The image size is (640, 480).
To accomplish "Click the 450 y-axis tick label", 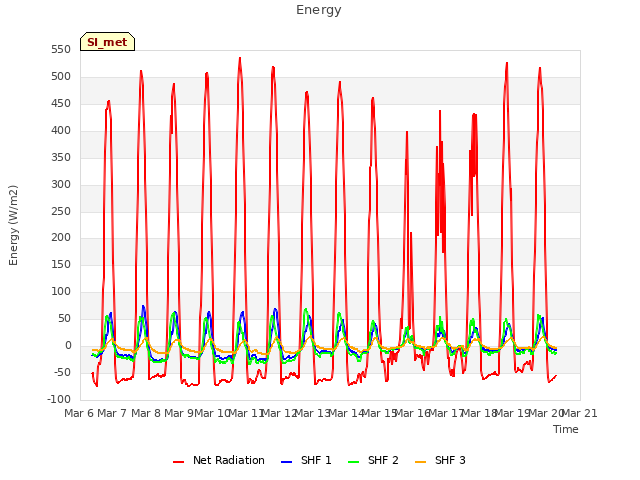I will point(61,104).
